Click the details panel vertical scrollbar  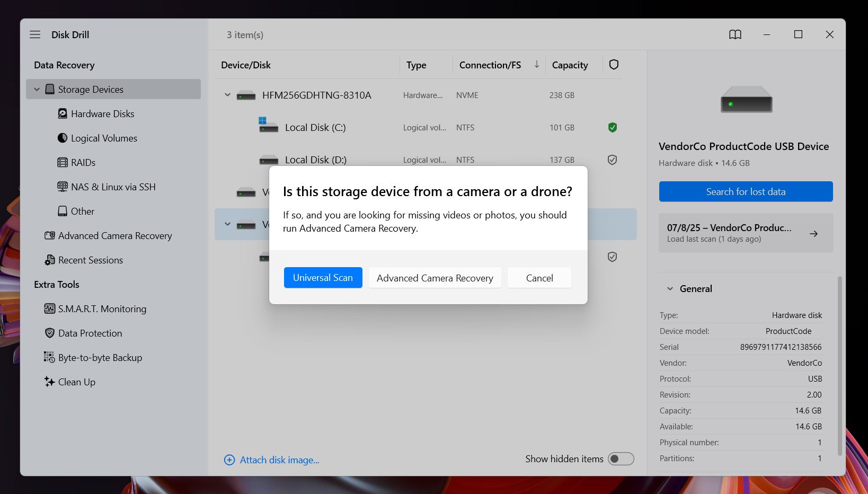pos(839,366)
